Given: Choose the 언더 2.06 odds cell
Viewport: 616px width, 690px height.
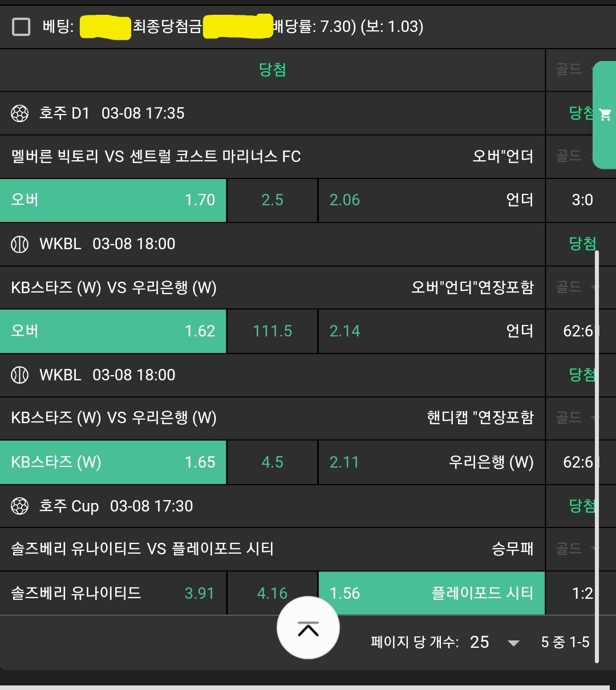Looking at the screenshot, I should coord(431,200).
